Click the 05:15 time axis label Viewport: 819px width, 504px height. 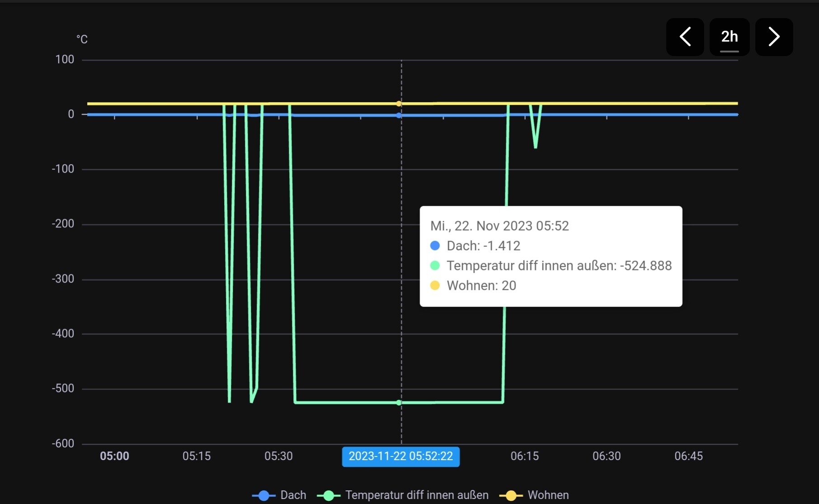[x=197, y=456]
